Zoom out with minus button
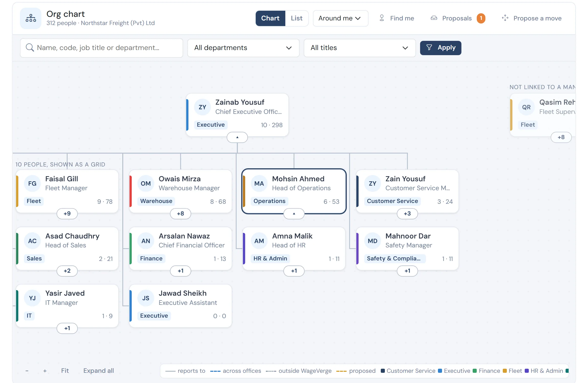 click(x=27, y=371)
